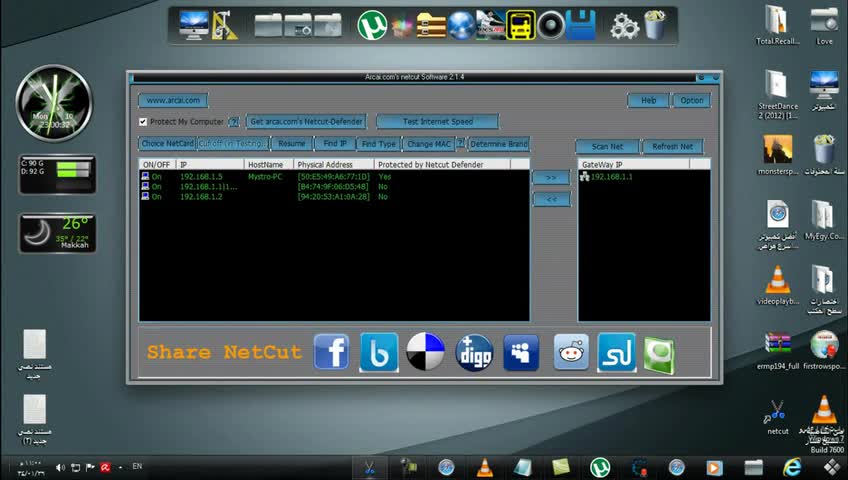Click the EN language indicator in taskbar
848x480 pixels.
(137, 466)
